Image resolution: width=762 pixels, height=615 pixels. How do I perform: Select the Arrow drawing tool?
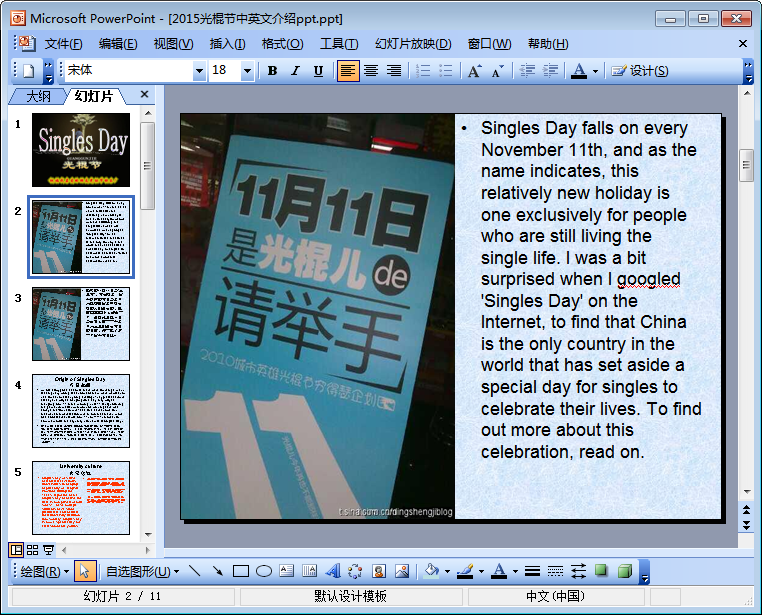click(218, 571)
